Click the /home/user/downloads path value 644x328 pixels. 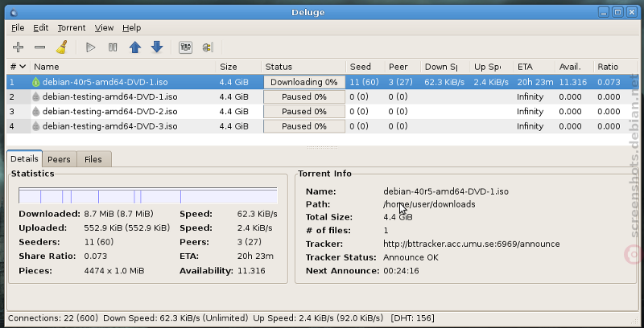pos(429,204)
